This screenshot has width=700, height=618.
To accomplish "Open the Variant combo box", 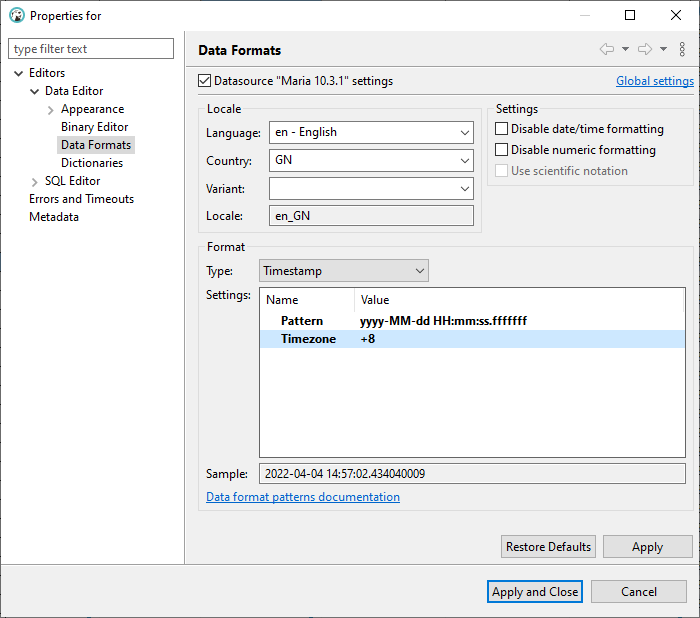I will 371,188.
